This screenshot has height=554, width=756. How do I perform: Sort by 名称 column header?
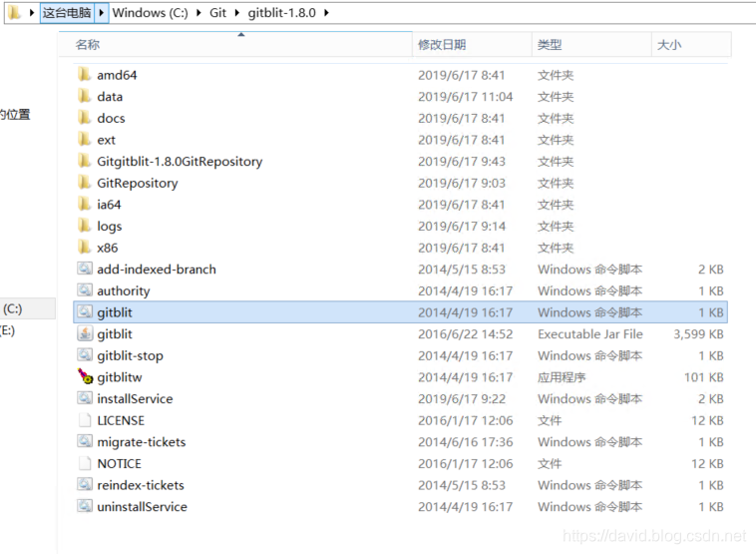click(x=235, y=44)
